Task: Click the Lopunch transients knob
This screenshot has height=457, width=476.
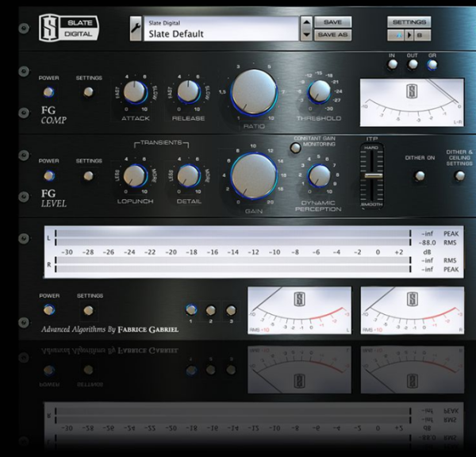Action: (x=134, y=175)
